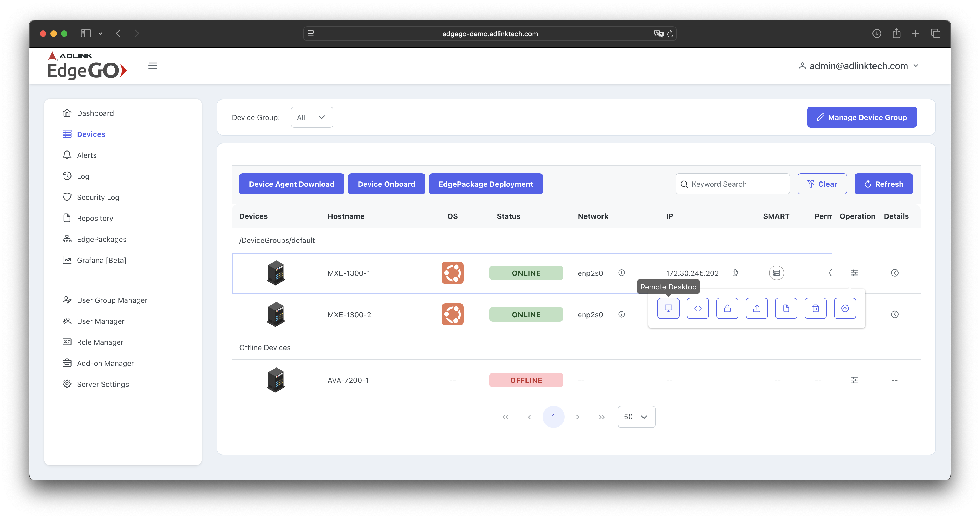Click the Device Onboard button
This screenshot has height=519, width=980.
click(x=386, y=184)
